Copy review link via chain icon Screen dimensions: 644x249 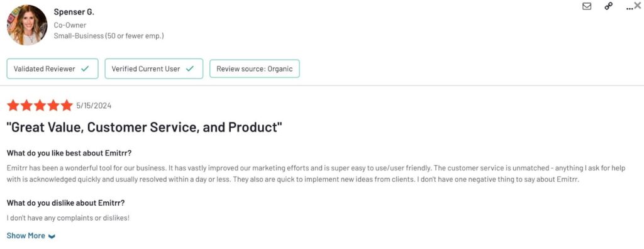click(x=609, y=6)
